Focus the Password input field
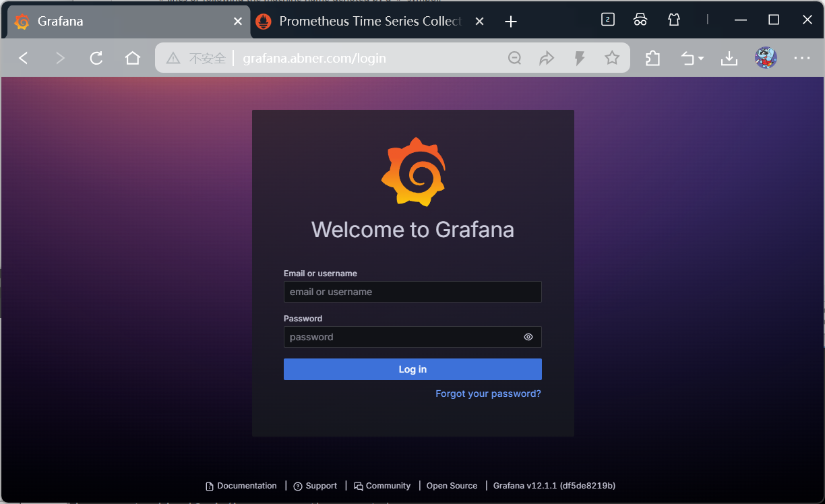The image size is (825, 504). click(413, 337)
